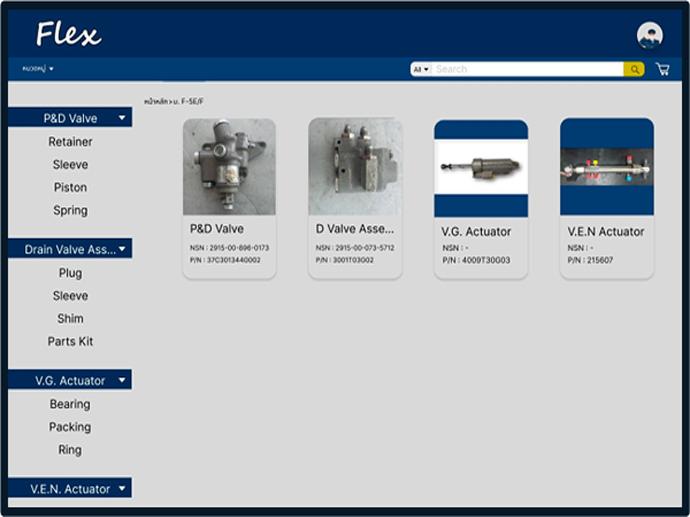690x517 pixels.
Task: Click the home breadcrumb link
Action: pyautogui.click(x=154, y=102)
